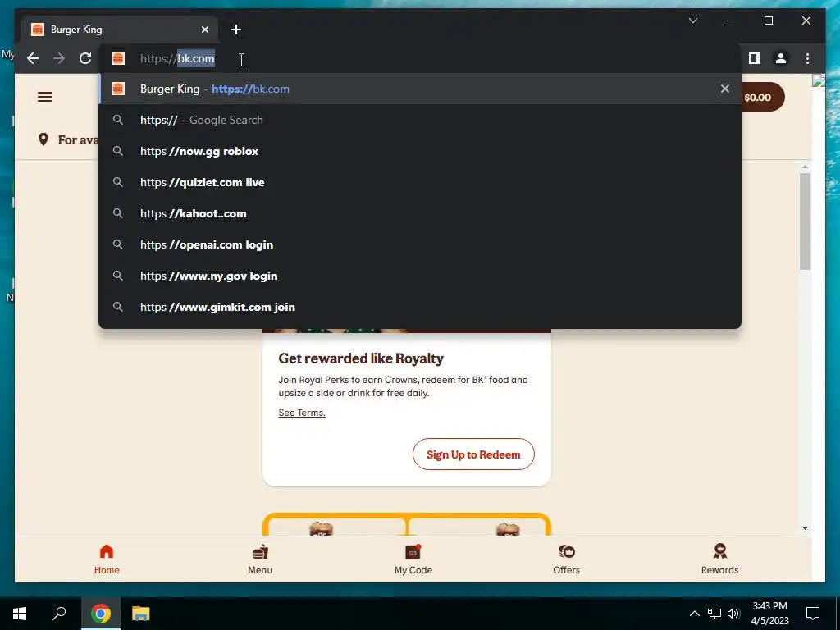Click the scrollbar up arrow

pos(805,167)
